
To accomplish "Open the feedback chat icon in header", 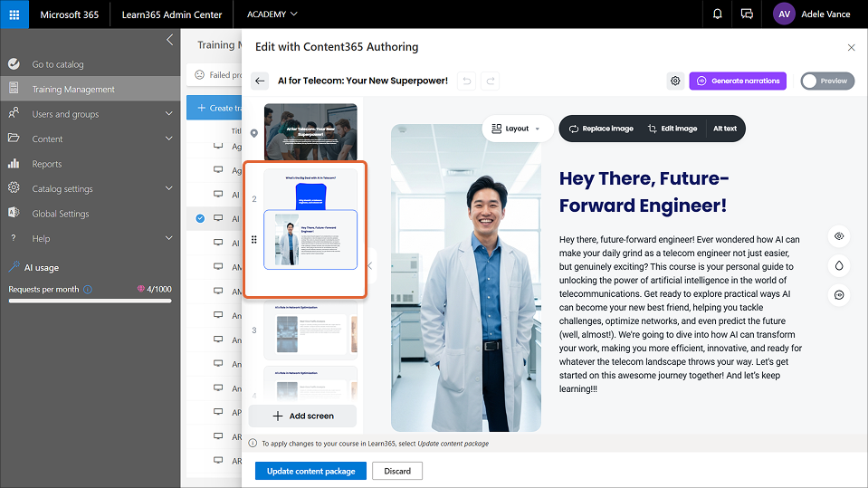I will click(x=747, y=14).
